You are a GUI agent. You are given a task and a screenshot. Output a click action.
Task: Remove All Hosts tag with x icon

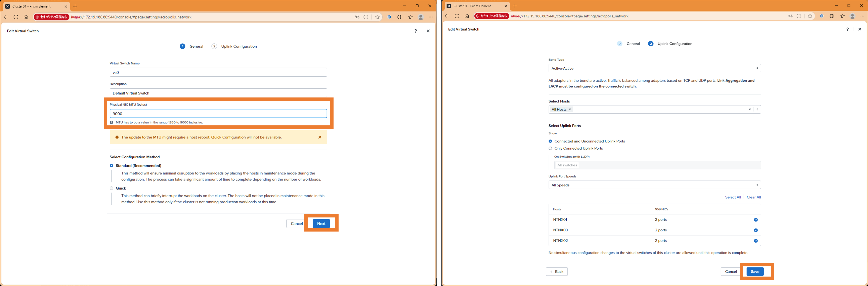click(x=570, y=110)
